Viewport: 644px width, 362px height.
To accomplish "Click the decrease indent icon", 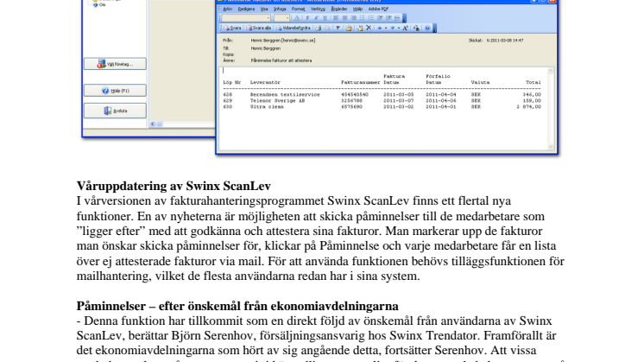I will point(380,18).
